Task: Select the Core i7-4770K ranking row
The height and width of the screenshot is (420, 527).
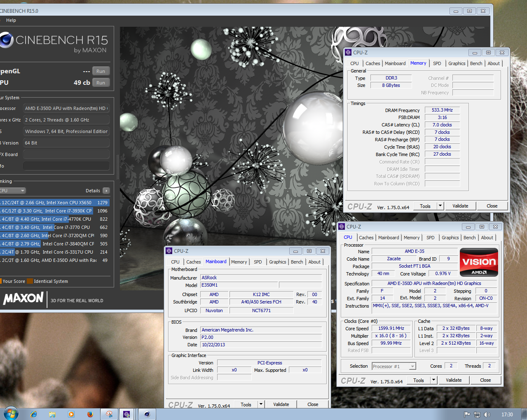Action: click(x=55, y=219)
